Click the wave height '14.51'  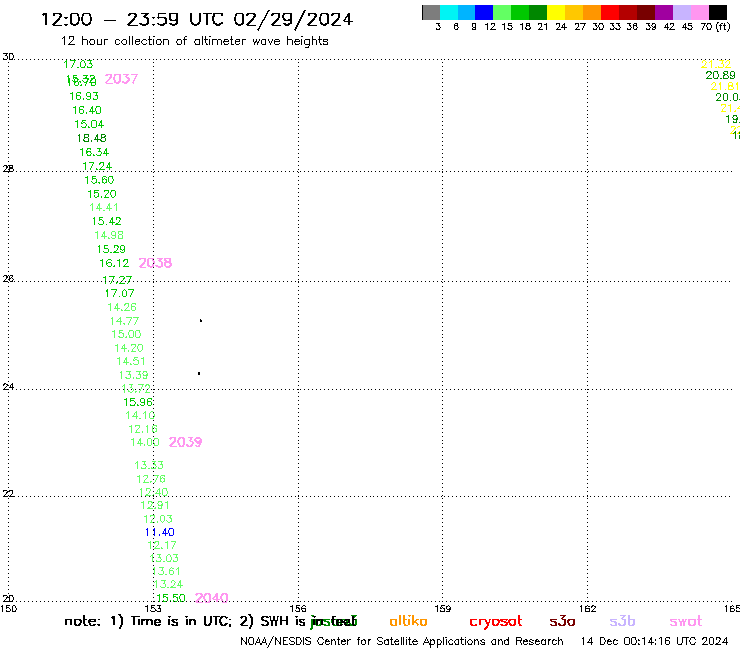(131, 362)
